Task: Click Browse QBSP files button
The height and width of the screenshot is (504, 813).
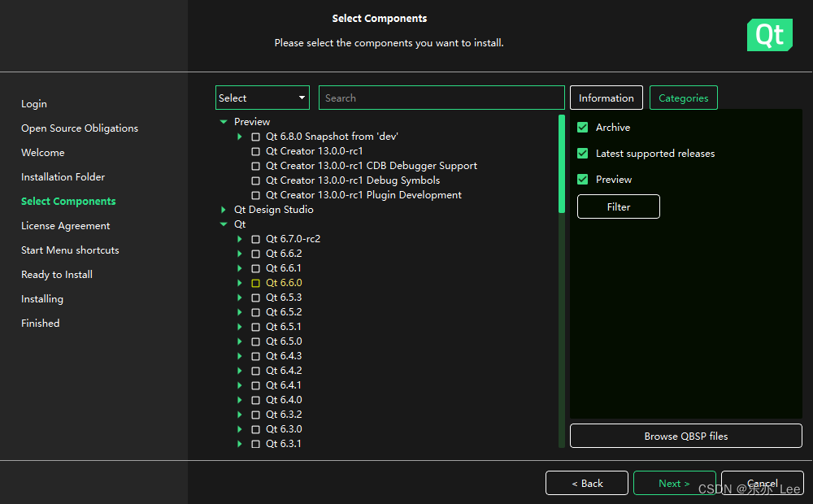Action: 686,436
